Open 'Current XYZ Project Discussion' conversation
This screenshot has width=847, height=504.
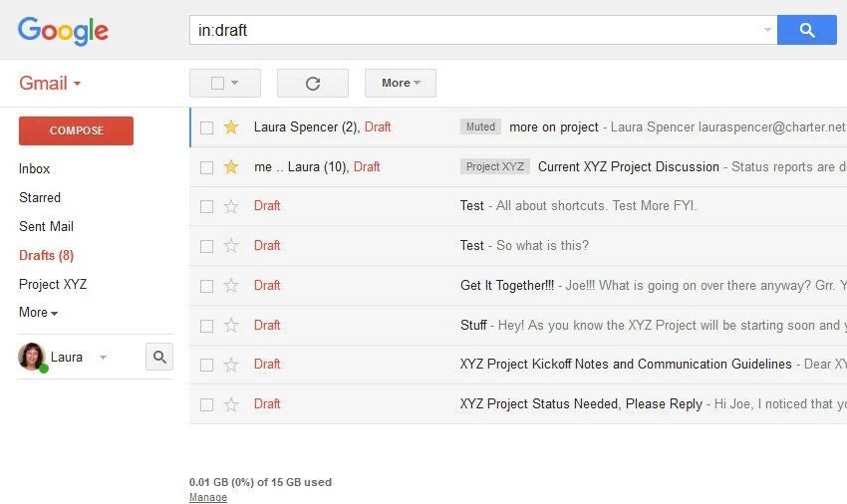tap(628, 167)
